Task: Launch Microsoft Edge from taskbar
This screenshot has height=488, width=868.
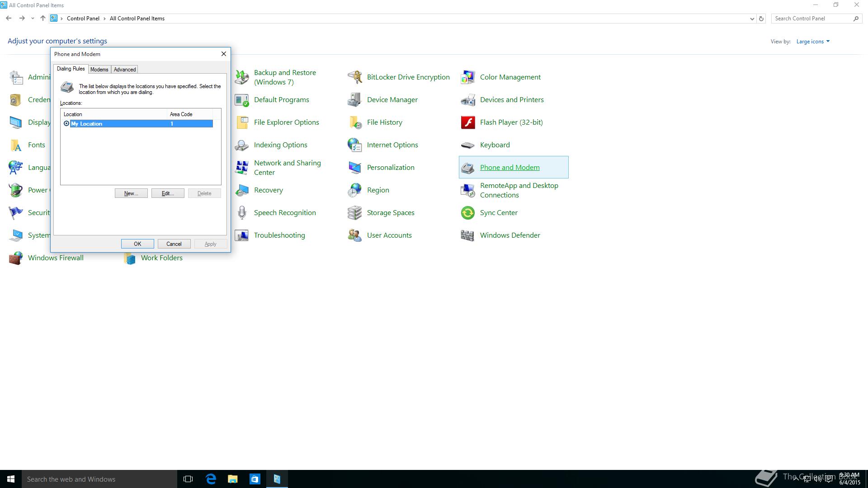Action: point(211,479)
